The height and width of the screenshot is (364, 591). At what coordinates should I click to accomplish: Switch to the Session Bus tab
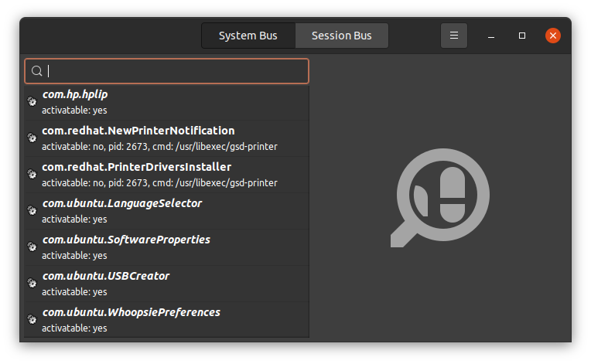(341, 36)
